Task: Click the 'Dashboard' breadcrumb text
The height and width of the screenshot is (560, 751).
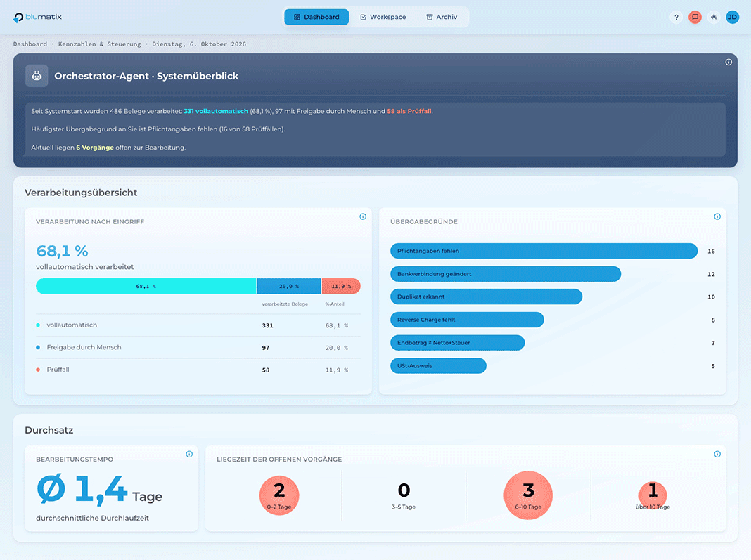Action: [30, 44]
